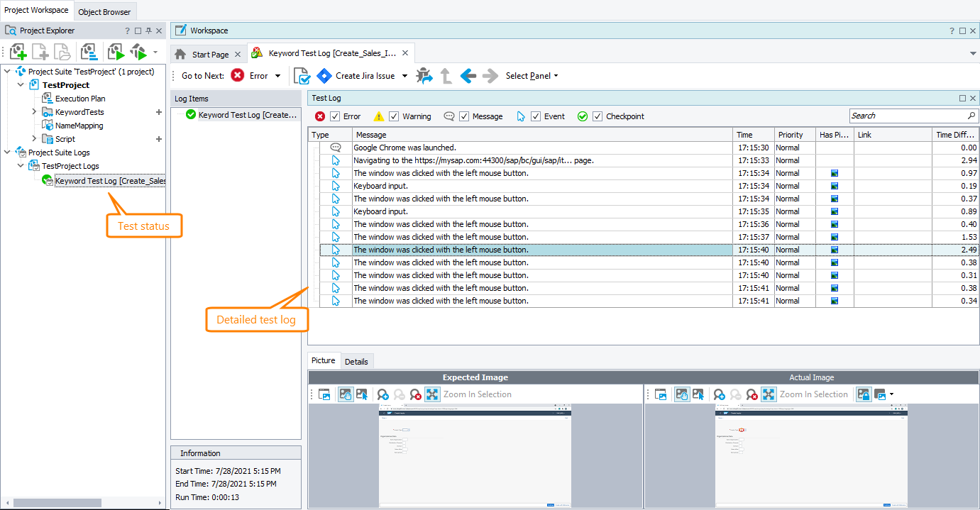This screenshot has width=980, height=510.
Task: Click Zoom In icon in Expected Image toolbar
Action: pyautogui.click(x=383, y=394)
